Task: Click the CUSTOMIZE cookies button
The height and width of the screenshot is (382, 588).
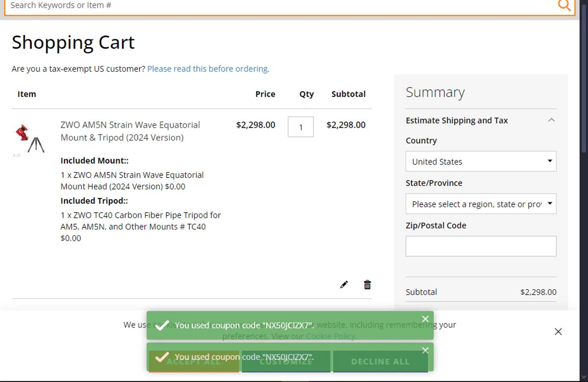Action: pos(286,362)
